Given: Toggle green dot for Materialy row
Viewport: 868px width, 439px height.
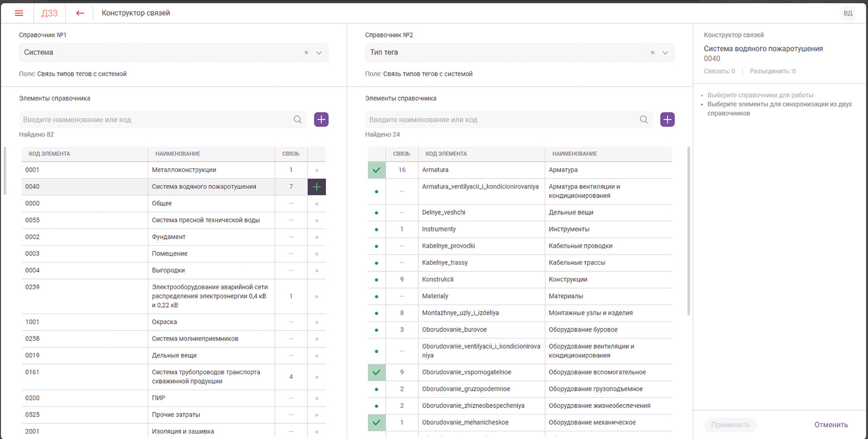Looking at the screenshot, I should pyautogui.click(x=376, y=297).
